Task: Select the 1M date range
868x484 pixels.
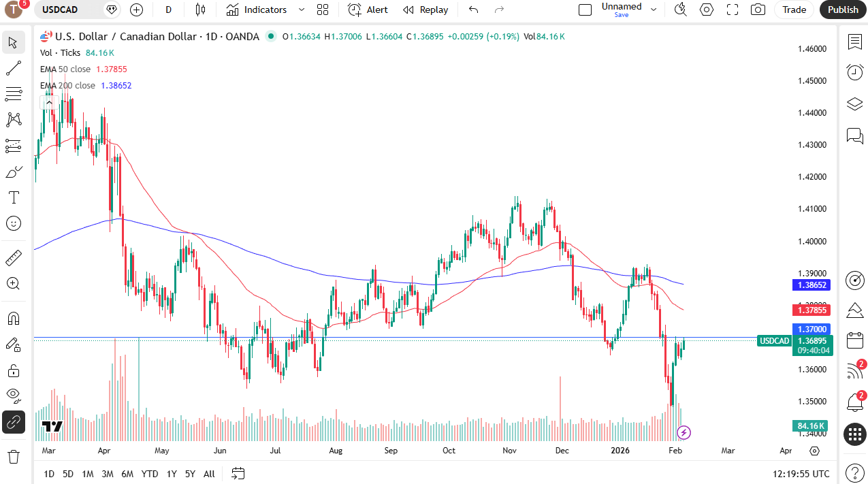Action: (88, 474)
